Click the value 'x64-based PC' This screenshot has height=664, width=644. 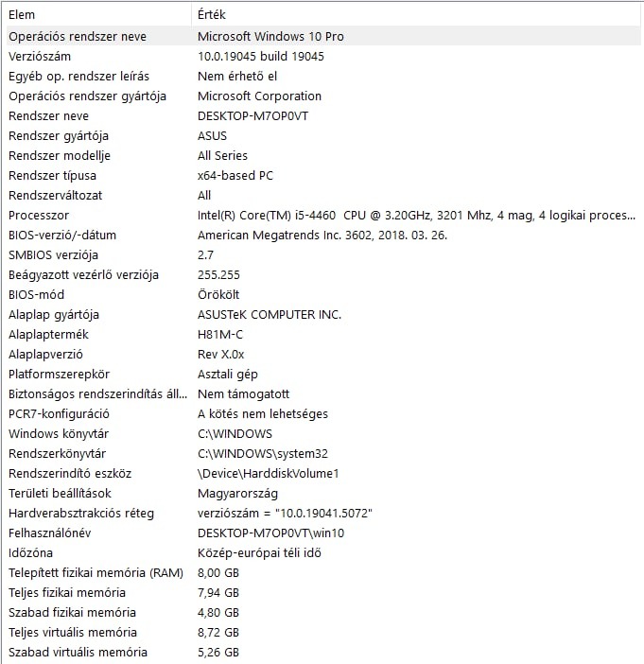coord(235,176)
